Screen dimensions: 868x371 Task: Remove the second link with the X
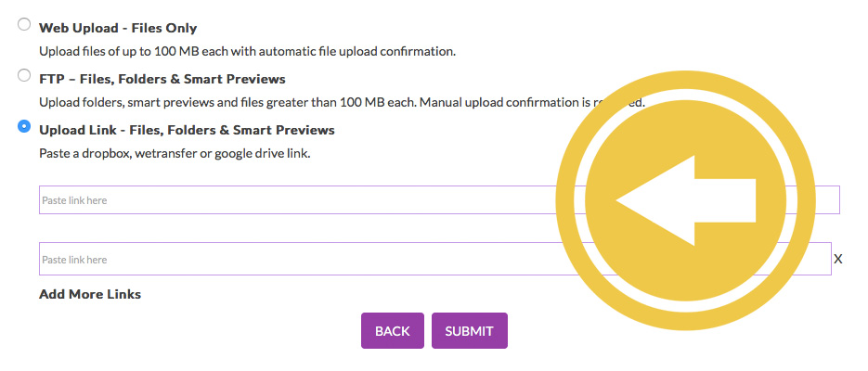click(838, 259)
